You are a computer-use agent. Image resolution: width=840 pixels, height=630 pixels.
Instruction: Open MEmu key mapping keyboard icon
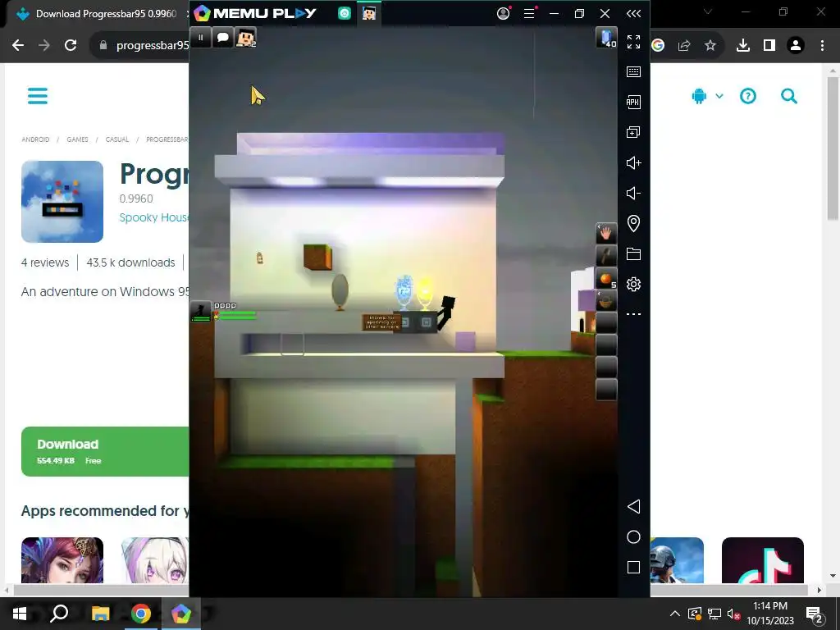point(633,72)
